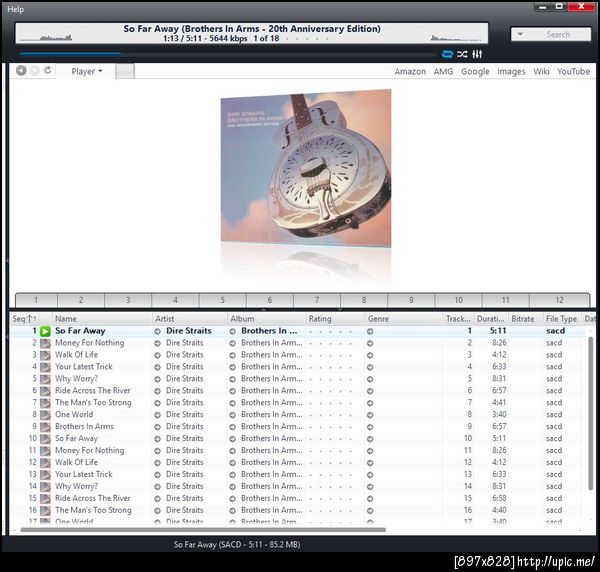Click album link icon in The Man's Too Strong row 16
Screen dimensions: 600x572
(x=232, y=511)
